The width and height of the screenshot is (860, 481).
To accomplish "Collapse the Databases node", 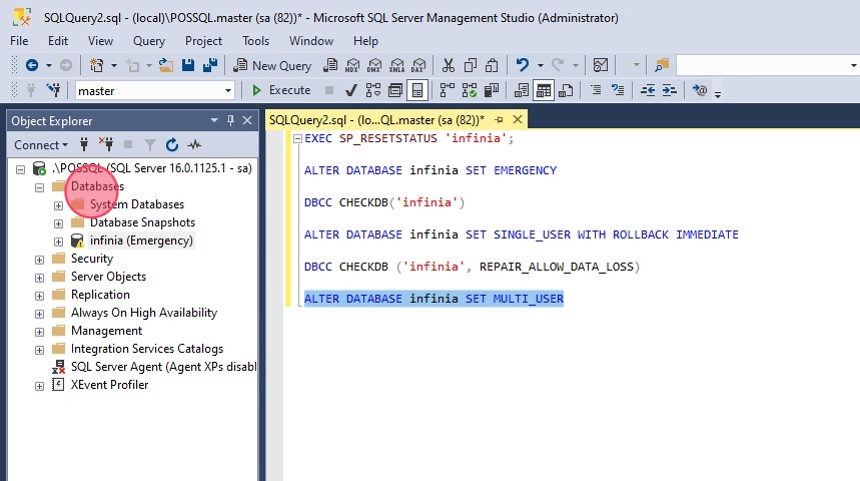I will pyautogui.click(x=39, y=188).
